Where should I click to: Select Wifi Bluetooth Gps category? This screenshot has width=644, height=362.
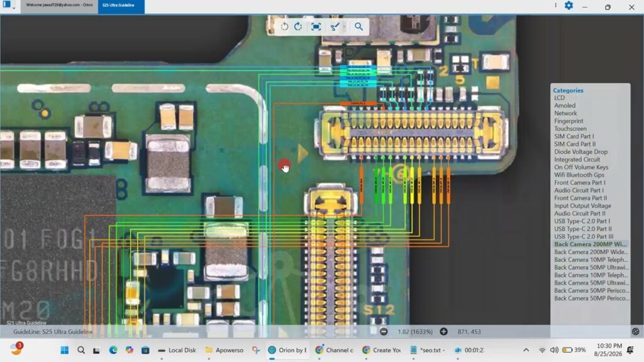click(x=579, y=175)
